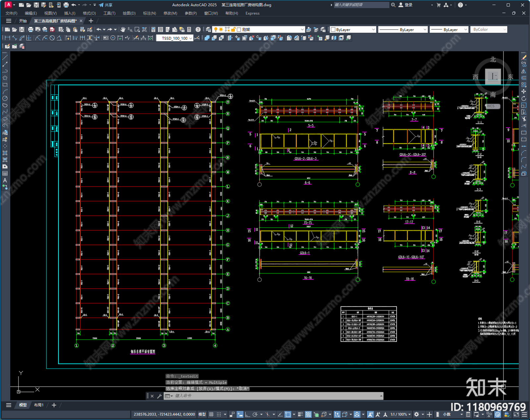Click the title bar keyword search field
530x420 pixels.
point(361,5)
